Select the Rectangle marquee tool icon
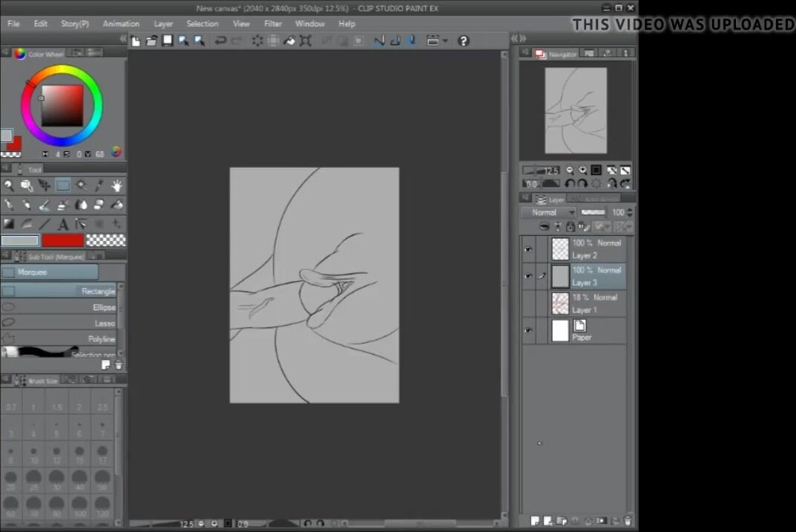796x532 pixels. coord(63,185)
